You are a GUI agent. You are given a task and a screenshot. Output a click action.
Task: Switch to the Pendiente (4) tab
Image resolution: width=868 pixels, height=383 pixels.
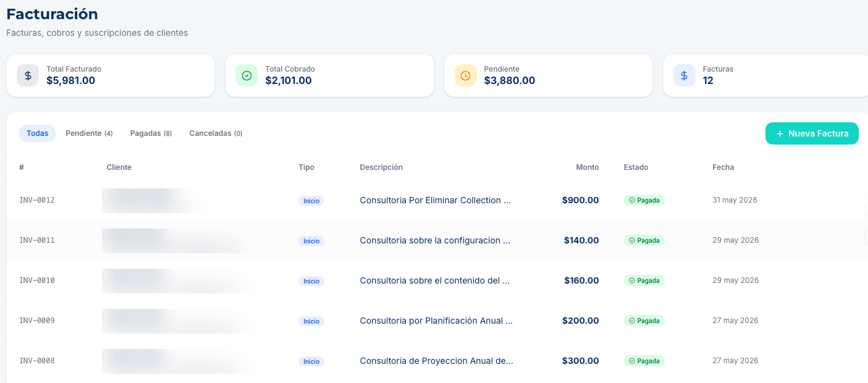[x=89, y=133]
